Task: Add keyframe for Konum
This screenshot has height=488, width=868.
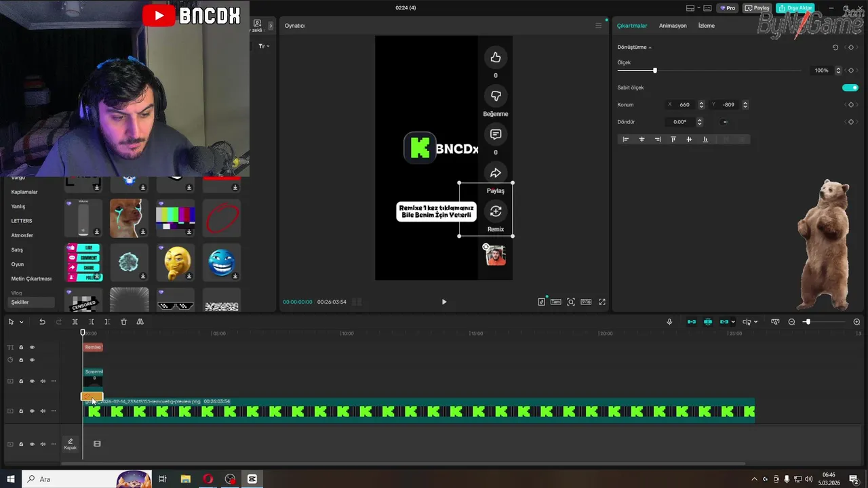Action: 851,104
